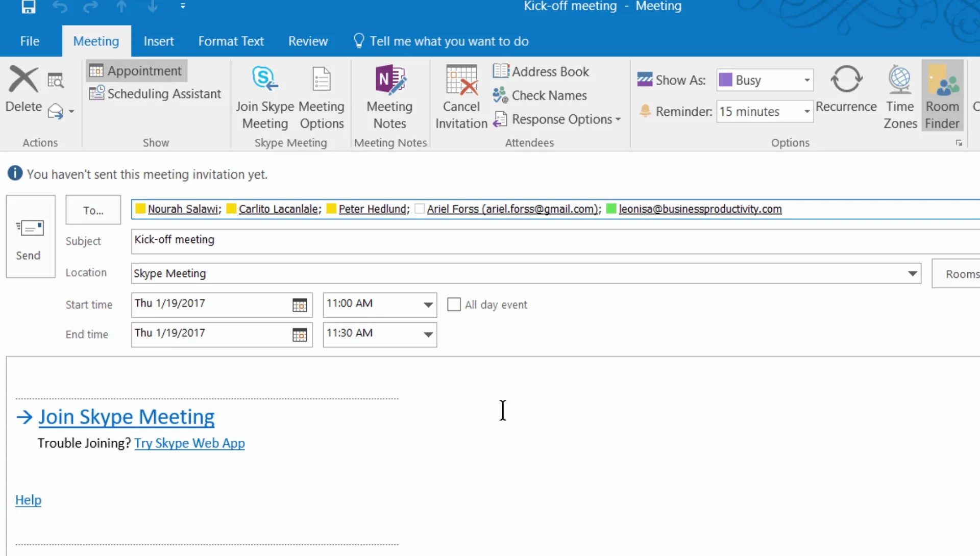This screenshot has width=980, height=556.
Task: Open the Address Book
Action: pyautogui.click(x=541, y=71)
